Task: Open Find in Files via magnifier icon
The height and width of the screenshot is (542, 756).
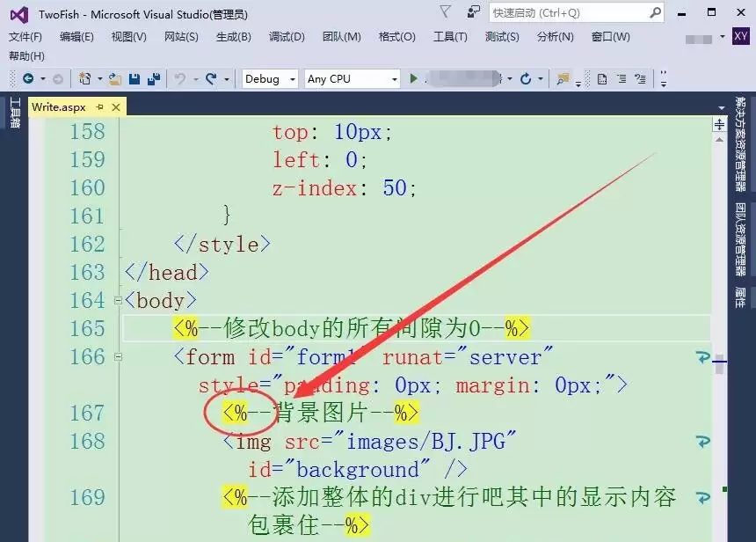Action: click(x=563, y=79)
